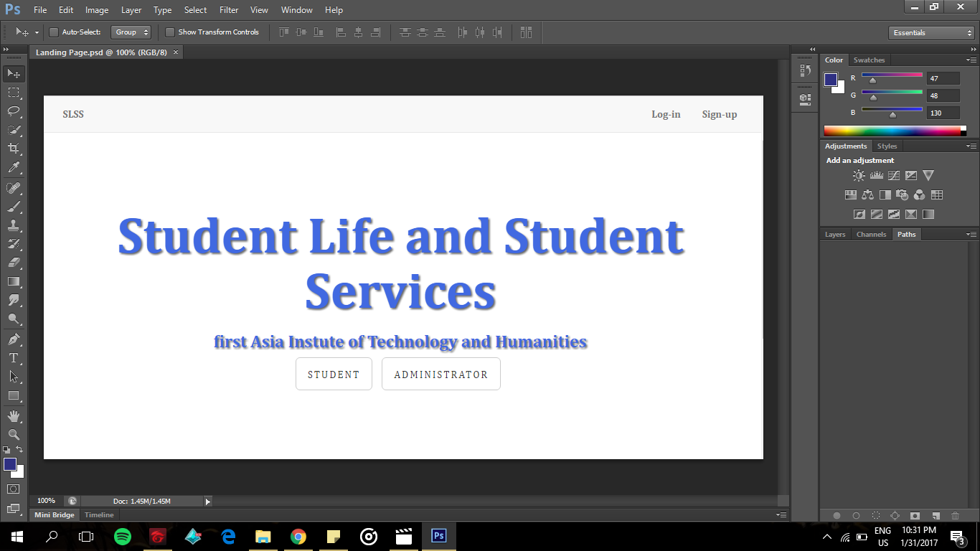The width and height of the screenshot is (980, 551).
Task: Select the History Brush tool
Action: [x=14, y=244]
